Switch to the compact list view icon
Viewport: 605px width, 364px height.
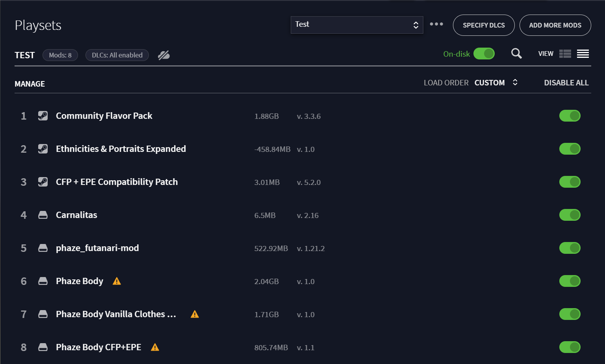pos(583,54)
